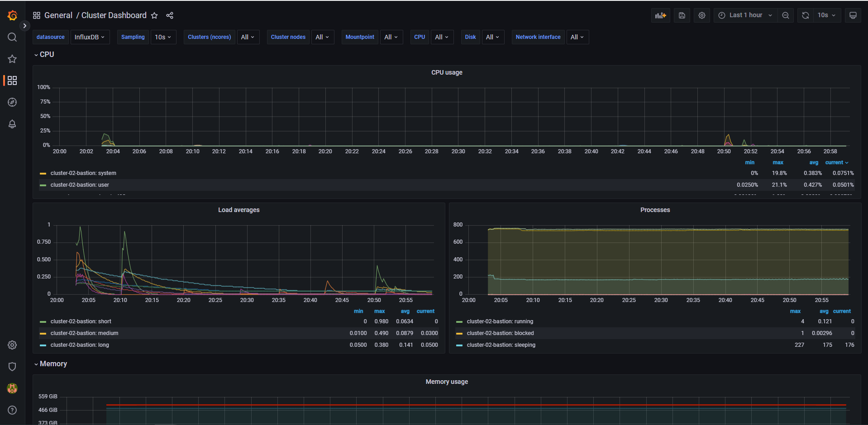Open the user profile avatar
The image size is (868, 425).
coord(12,388)
